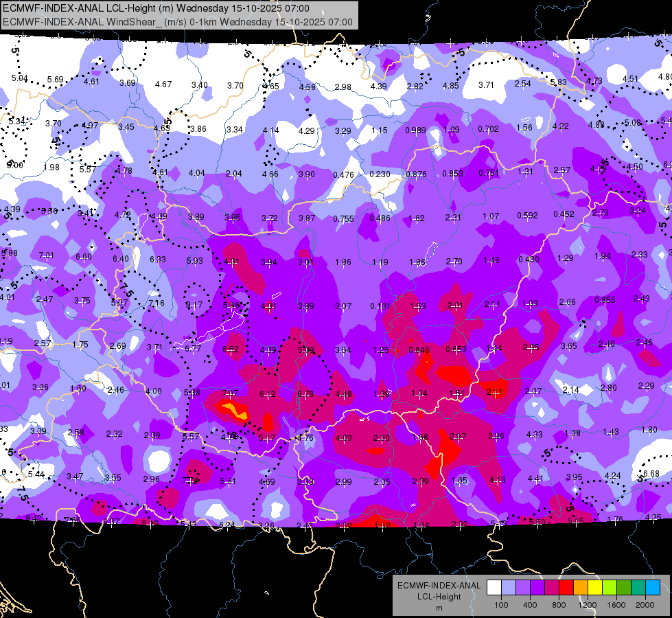Viewport: 672px width, 618px height.
Task: Pick the yellow legend color swatch
Action: point(595,588)
